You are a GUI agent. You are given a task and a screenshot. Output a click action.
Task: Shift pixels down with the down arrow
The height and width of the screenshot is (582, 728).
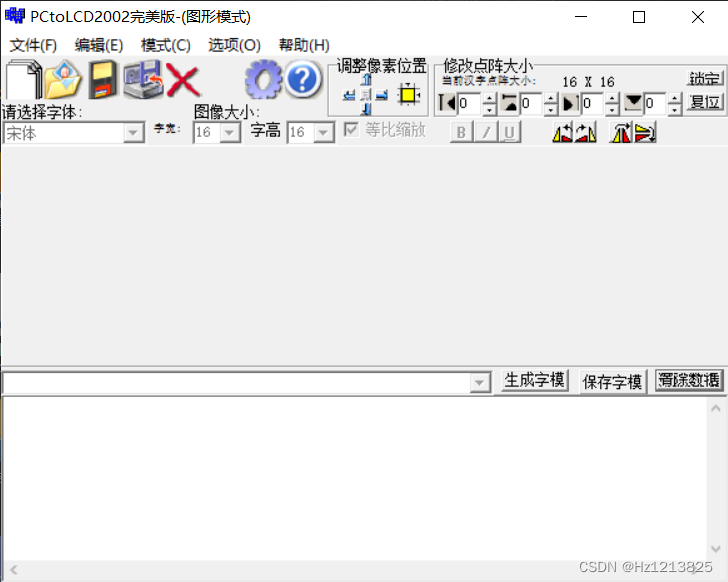366,110
